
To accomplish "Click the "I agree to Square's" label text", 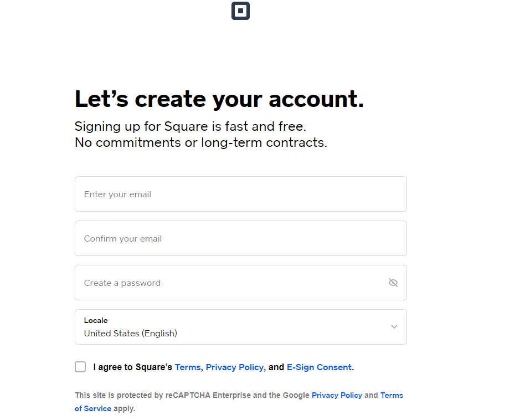I will coord(133,367).
